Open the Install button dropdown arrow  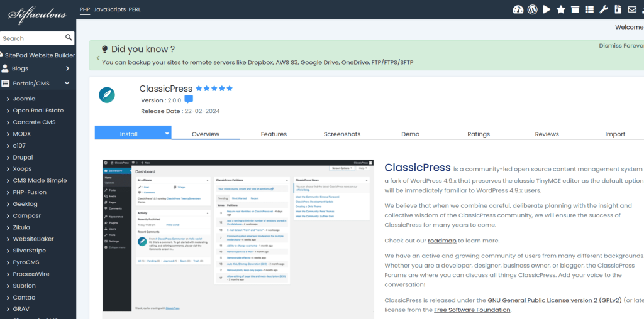[167, 134]
